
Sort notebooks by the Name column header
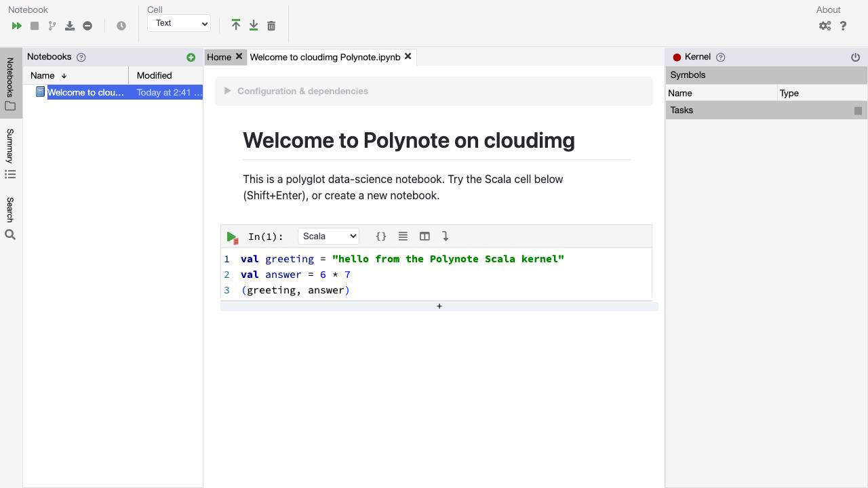click(x=76, y=75)
